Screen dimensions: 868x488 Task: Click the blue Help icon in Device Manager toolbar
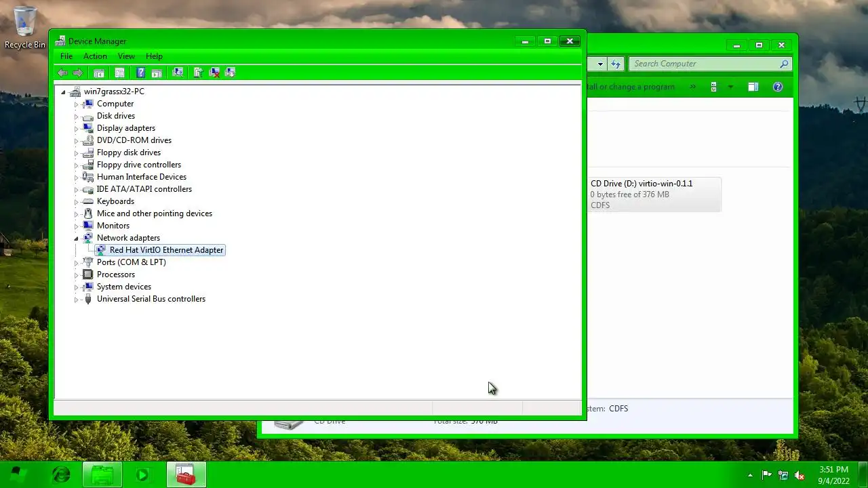[x=141, y=73]
